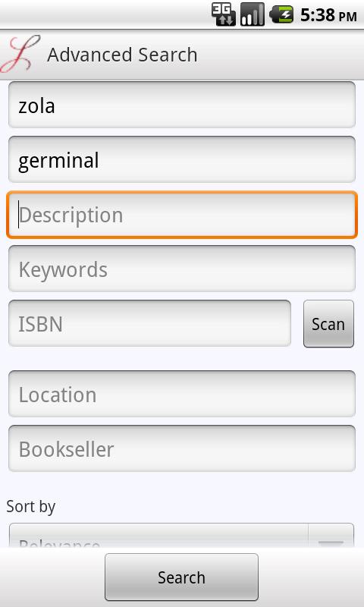
Task: Tap the signal strength bars icon
Action: [x=253, y=14]
